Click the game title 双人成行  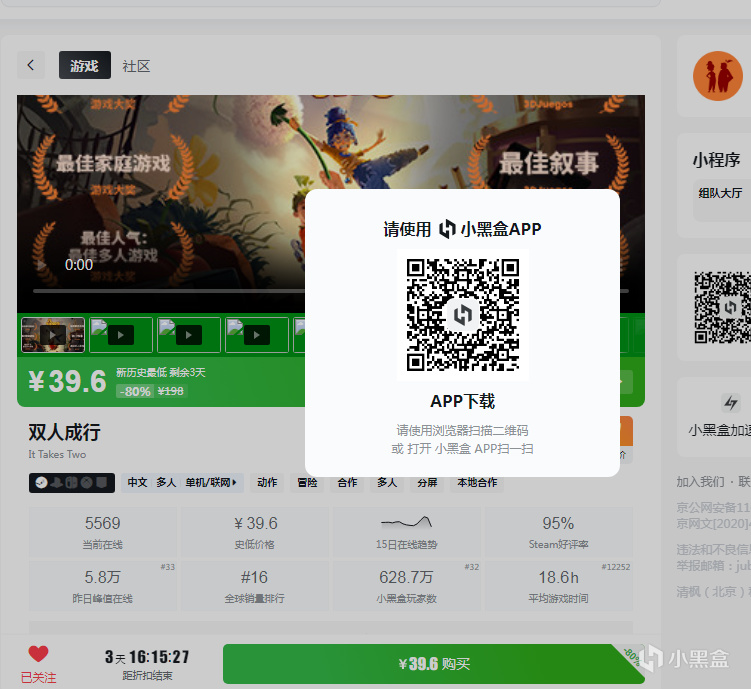pyautogui.click(x=65, y=432)
